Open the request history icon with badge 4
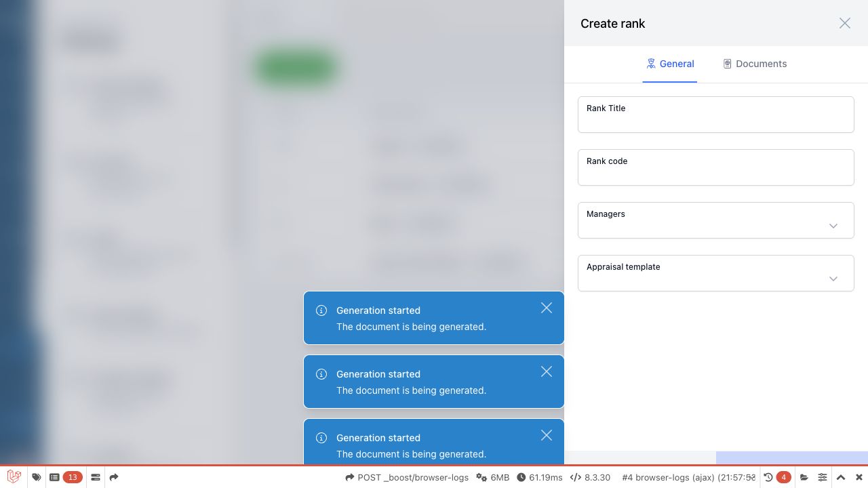 777,477
